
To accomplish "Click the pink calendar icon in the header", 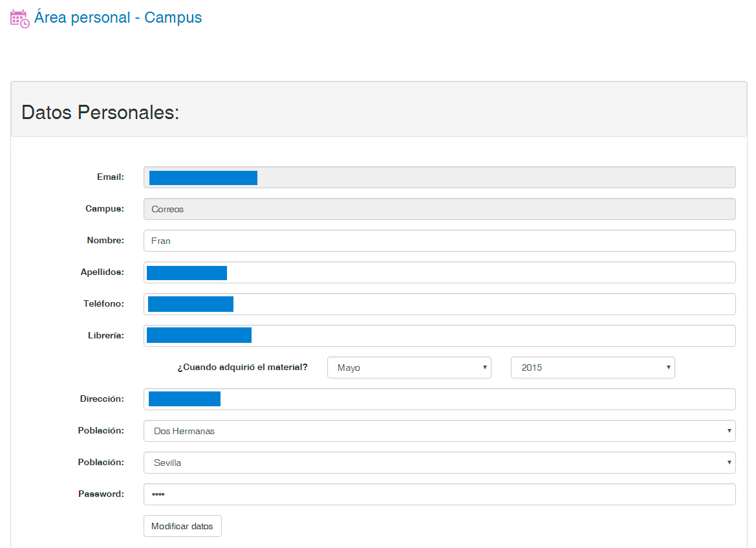I will (x=20, y=18).
